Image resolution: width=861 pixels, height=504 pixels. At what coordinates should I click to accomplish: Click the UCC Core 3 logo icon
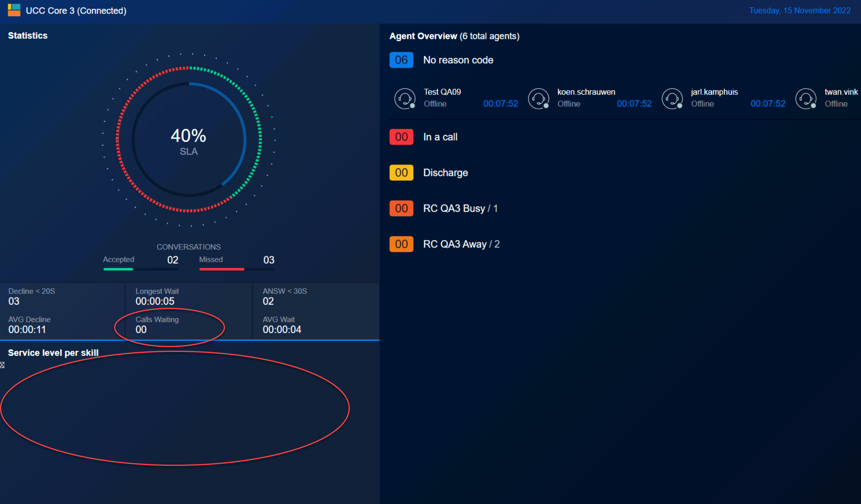click(x=14, y=10)
